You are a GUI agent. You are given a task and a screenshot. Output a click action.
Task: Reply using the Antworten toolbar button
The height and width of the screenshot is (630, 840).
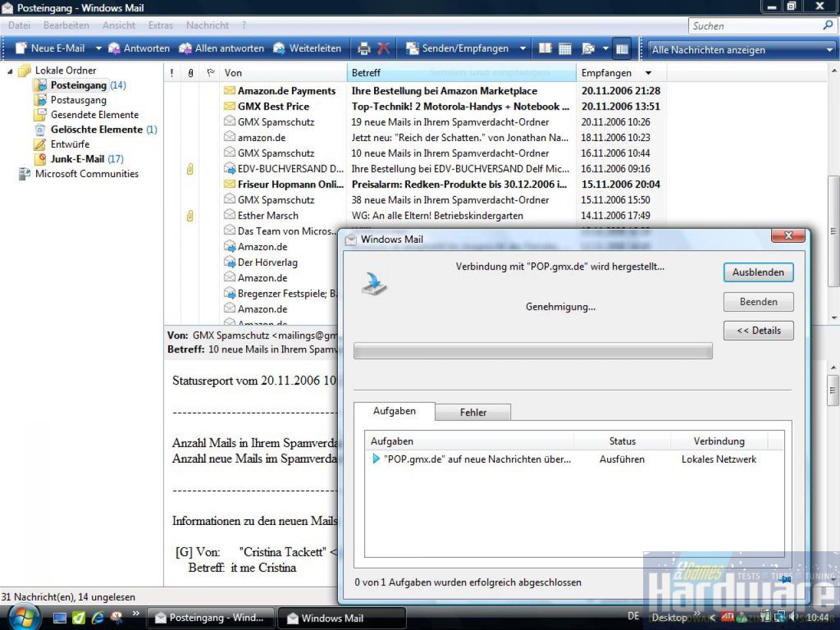[x=138, y=49]
